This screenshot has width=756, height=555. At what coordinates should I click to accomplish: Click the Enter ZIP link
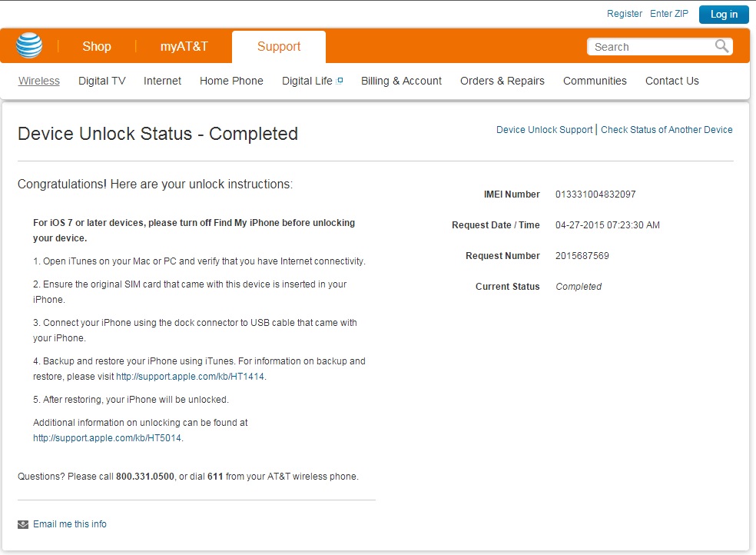point(668,14)
